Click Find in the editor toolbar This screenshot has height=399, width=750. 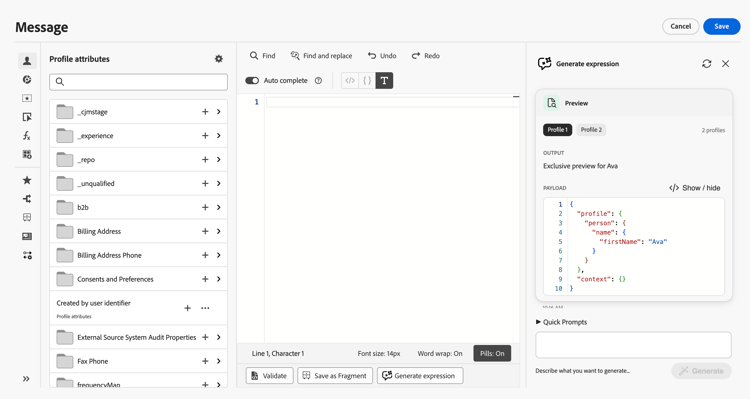click(x=263, y=56)
